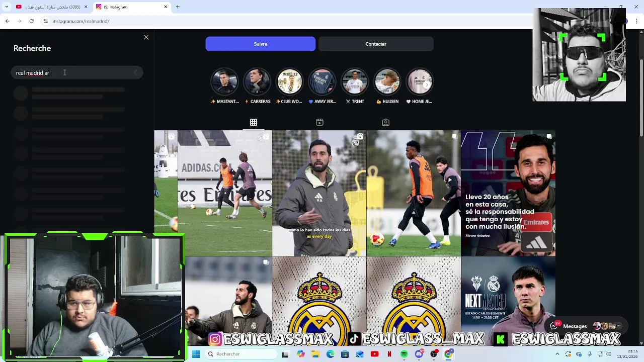The image size is (644, 362).
Task: Open Microsoft Store from the taskbar
Action: (x=345, y=354)
